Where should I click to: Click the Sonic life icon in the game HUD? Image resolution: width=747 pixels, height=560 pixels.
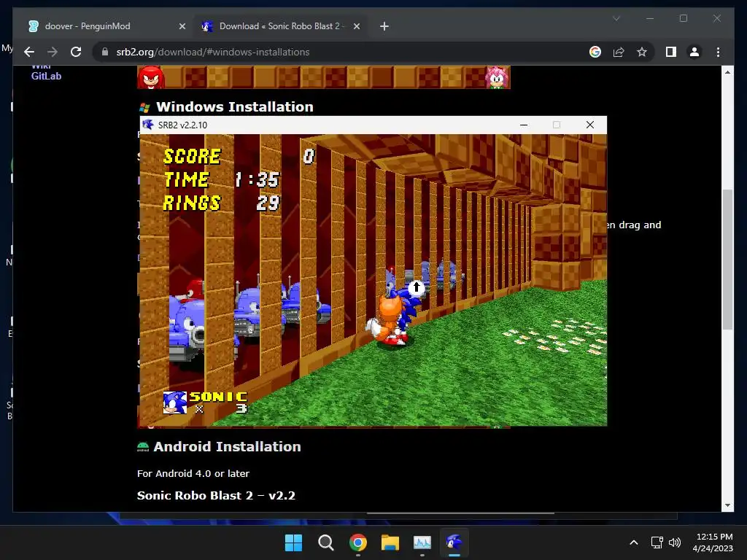174,402
